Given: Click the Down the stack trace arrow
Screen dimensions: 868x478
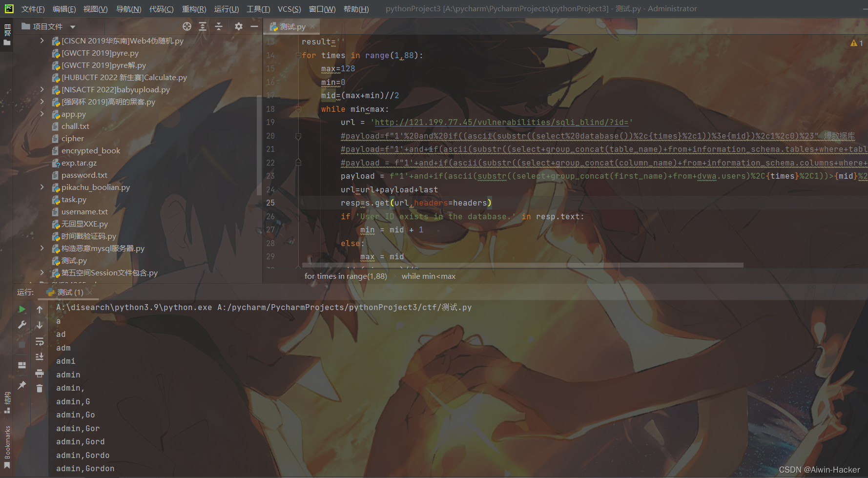Looking at the screenshot, I should point(40,325).
